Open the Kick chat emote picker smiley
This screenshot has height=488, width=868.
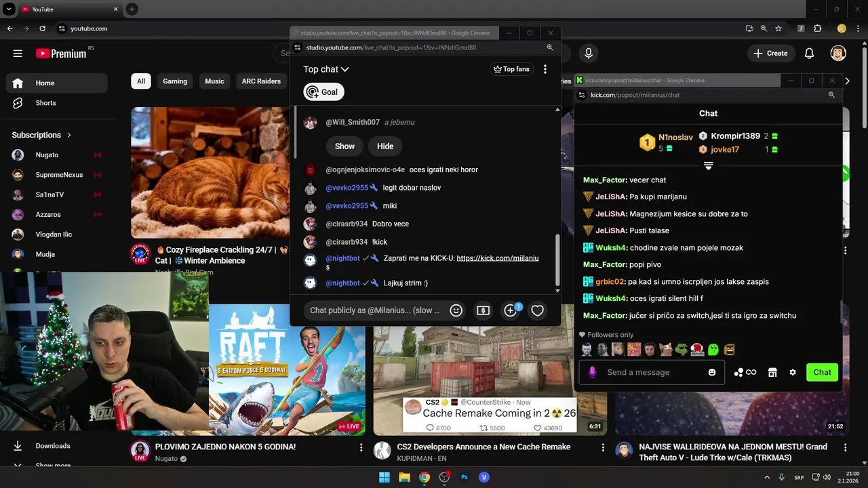point(712,372)
